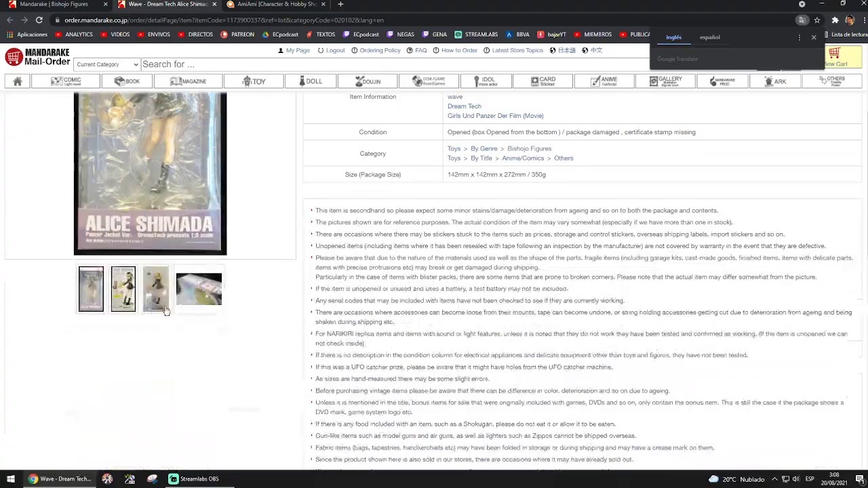Viewport: 868px width, 488px height.
Task: Click the ESP keyboard language indicator
Action: 810,479
